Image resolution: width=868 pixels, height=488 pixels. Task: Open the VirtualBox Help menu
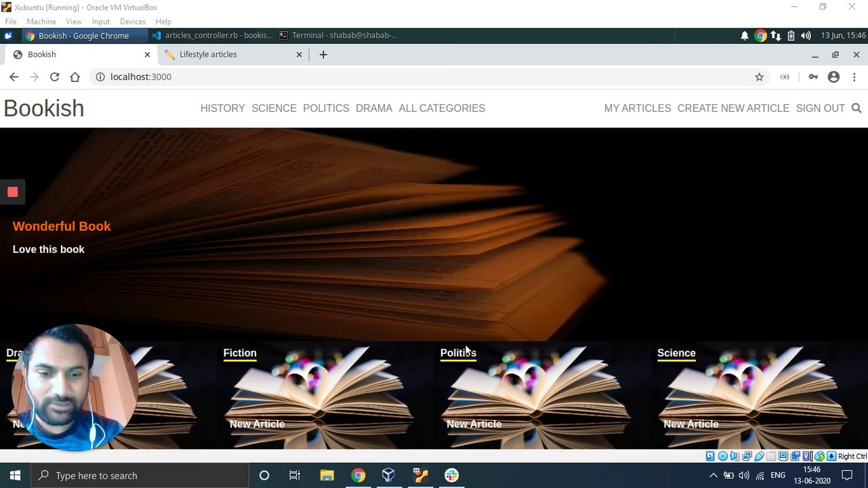tap(163, 22)
